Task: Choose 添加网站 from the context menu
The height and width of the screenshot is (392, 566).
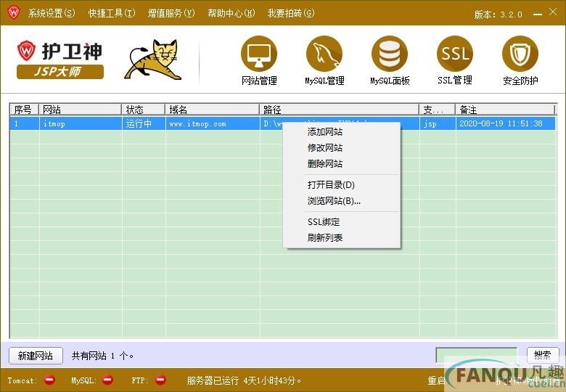Action: [x=325, y=132]
